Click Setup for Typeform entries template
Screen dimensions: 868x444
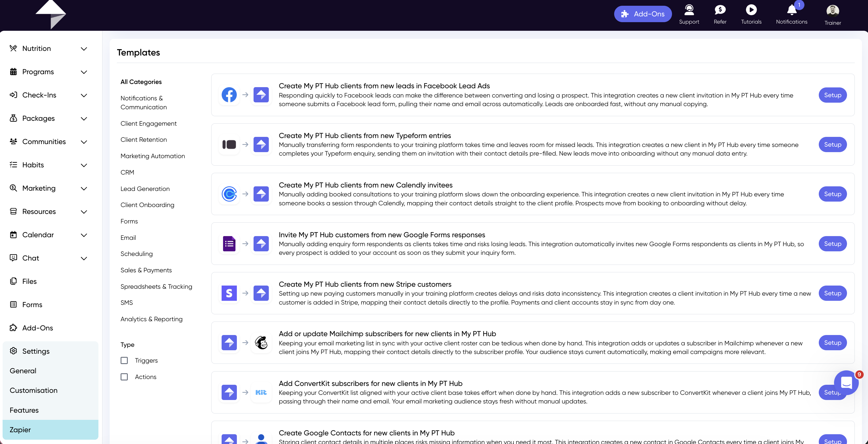[832, 144]
